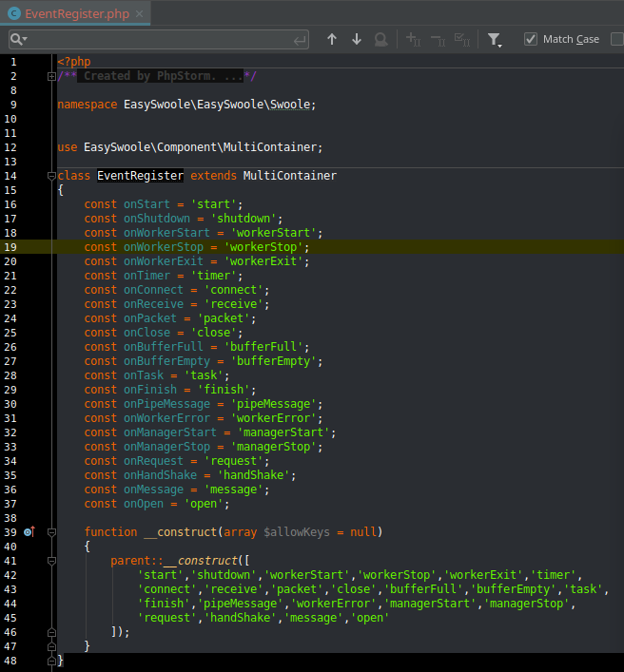624x672 pixels.
Task: Click the overriding method gutter icon
Action: [x=29, y=532]
